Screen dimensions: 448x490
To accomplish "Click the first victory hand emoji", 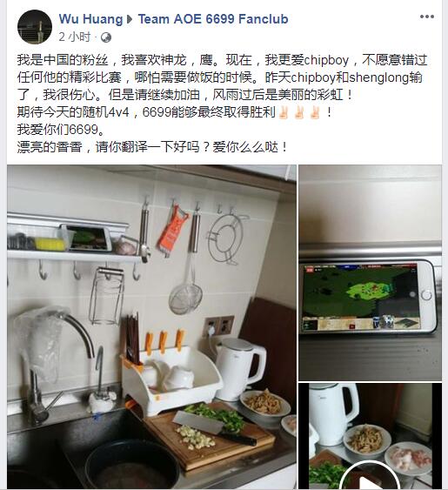I will click(284, 112).
